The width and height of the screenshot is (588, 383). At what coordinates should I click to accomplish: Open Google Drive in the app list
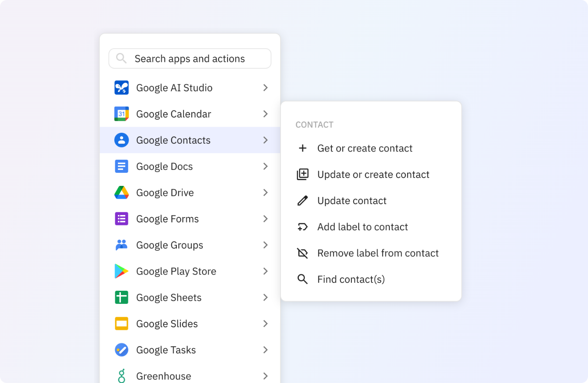(x=190, y=192)
